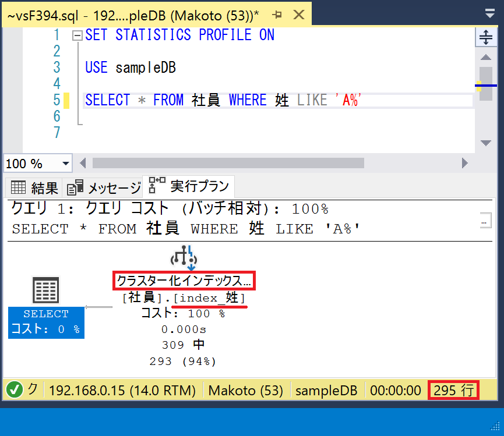This screenshot has width=504, height=436.
Task: Click the editor vertical scroll up arrow
Action: tap(486, 58)
